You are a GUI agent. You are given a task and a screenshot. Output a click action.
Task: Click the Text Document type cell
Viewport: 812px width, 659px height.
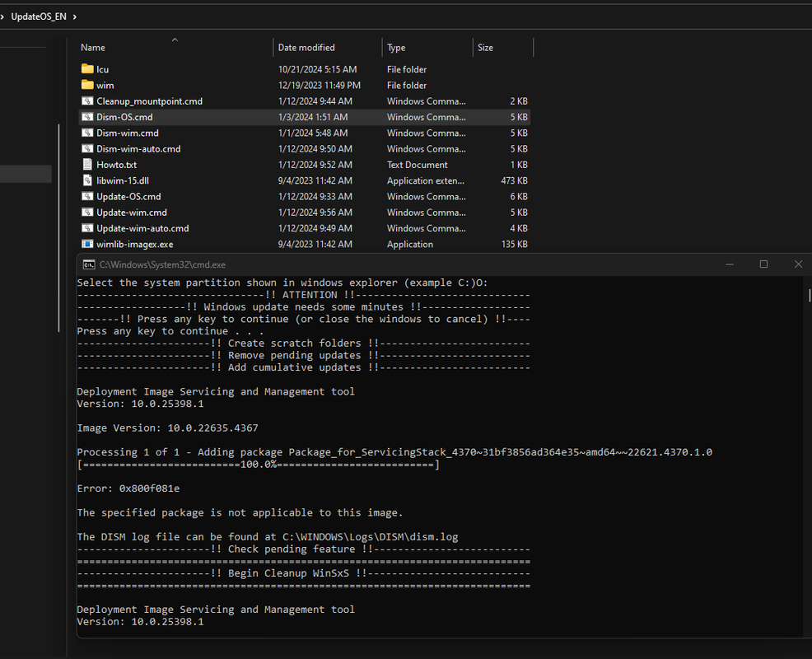[x=417, y=165]
